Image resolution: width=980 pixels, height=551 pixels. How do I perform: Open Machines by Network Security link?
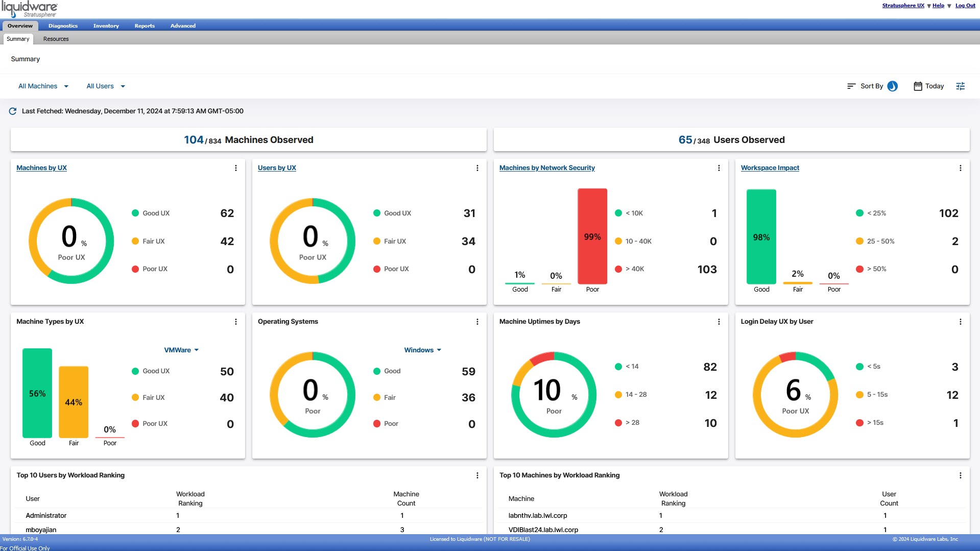point(547,168)
